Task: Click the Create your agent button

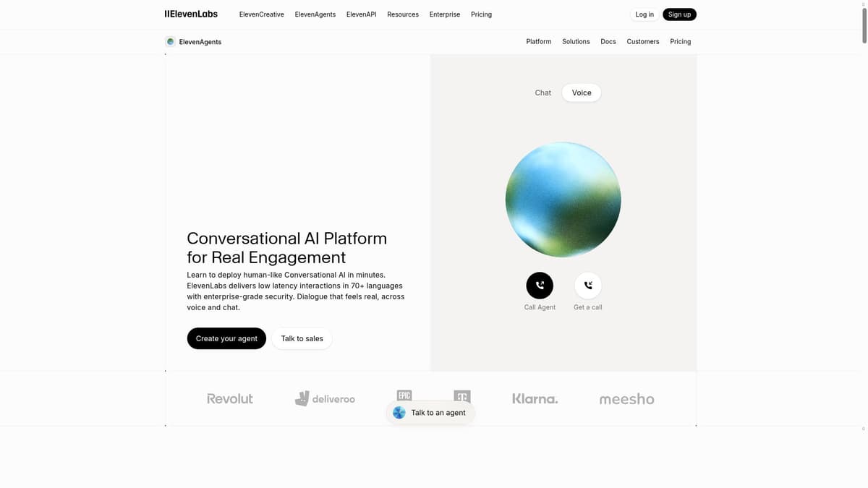Action: coord(226,338)
